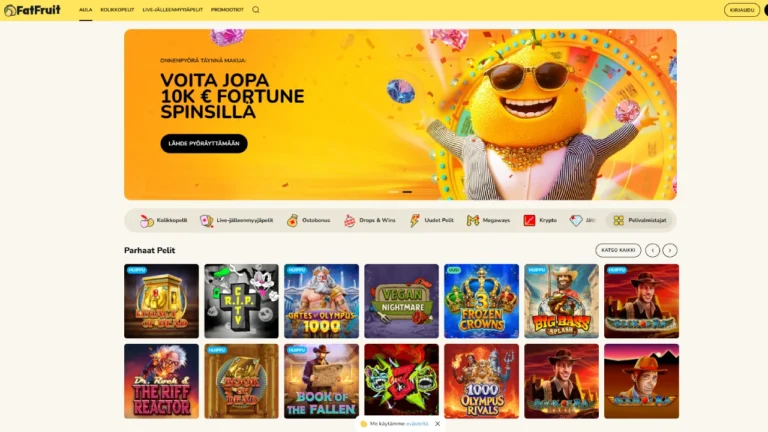Viewport: 768px width, 432px height.
Task: Open the Megaways category
Action: tap(488, 220)
